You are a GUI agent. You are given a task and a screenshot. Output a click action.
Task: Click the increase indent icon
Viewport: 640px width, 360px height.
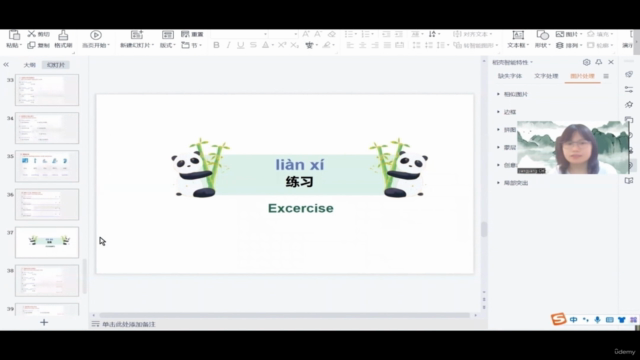(x=399, y=34)
